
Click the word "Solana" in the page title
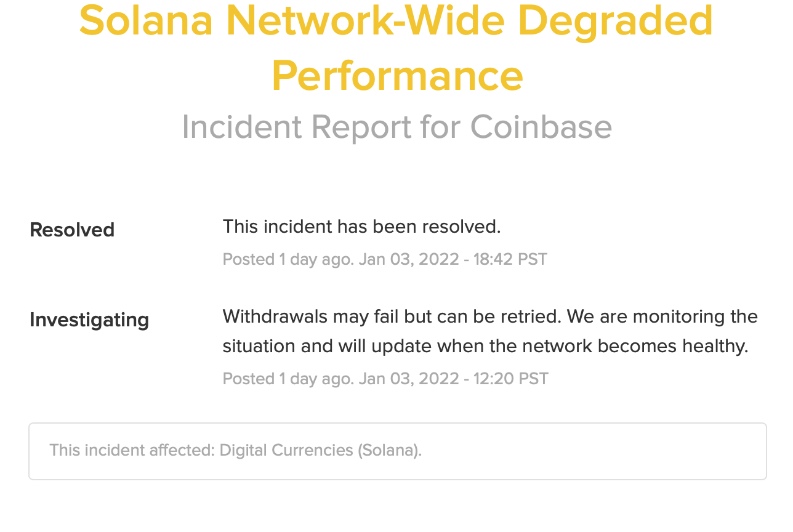coord(147,20)
